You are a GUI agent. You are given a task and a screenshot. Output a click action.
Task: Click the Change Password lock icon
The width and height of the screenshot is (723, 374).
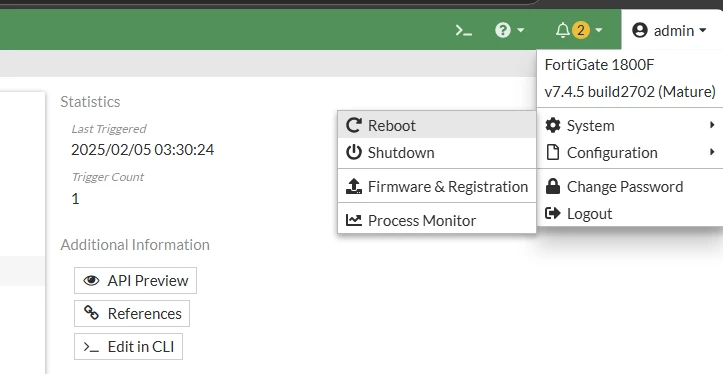pos(552,186)
